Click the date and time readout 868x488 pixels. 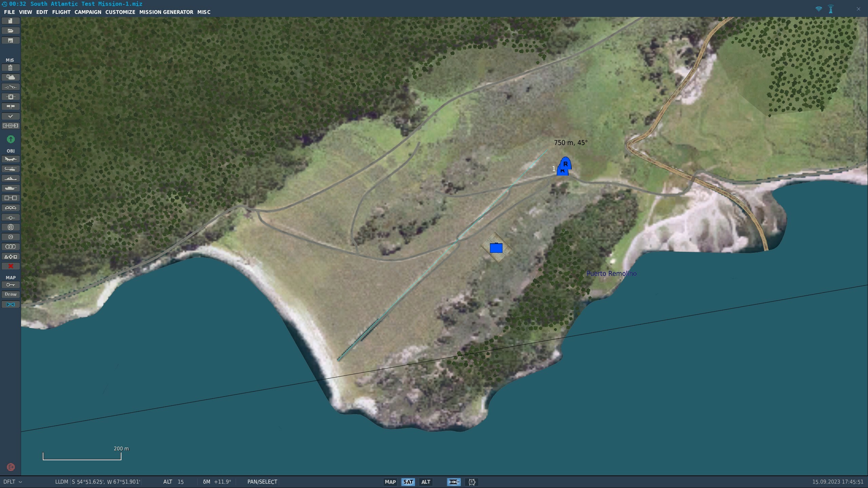coord(837,482)
